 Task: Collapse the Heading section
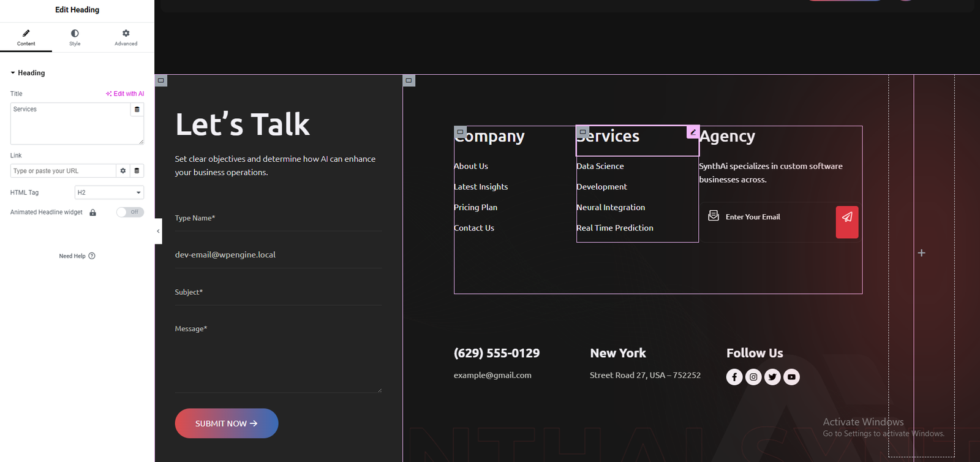[28, 73]
